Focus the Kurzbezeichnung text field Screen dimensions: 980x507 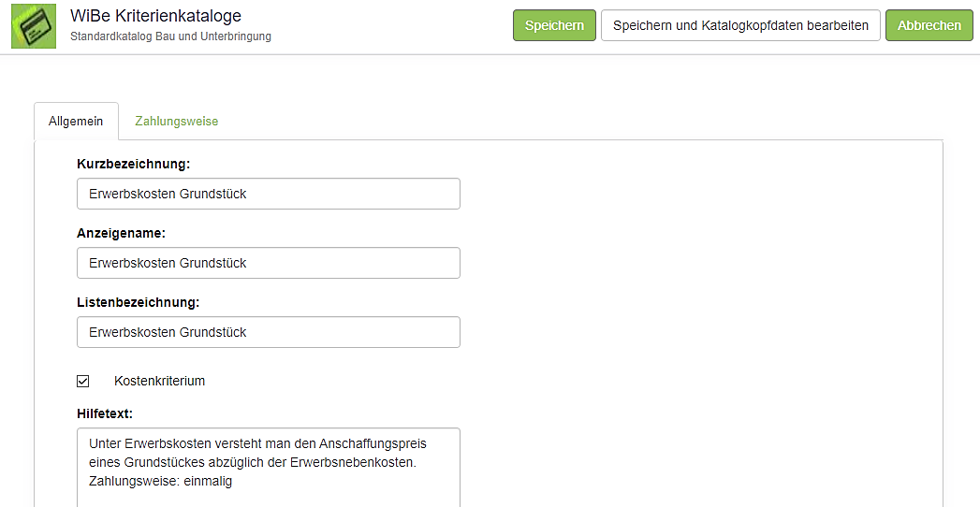pos(268,194)
